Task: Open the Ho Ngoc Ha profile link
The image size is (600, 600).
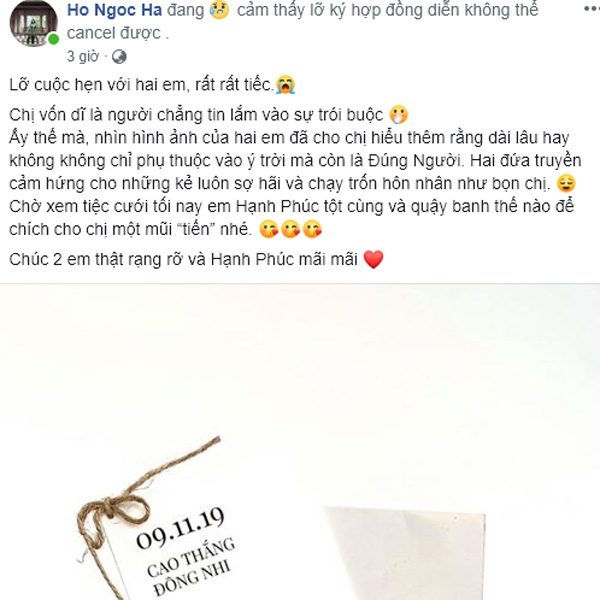Action: coord(114,10)
